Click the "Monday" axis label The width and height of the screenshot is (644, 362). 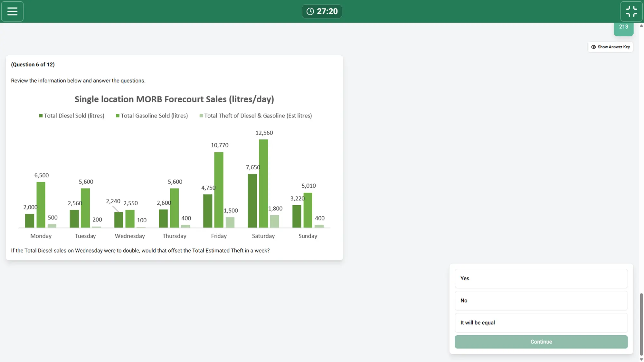click(41, 236)
